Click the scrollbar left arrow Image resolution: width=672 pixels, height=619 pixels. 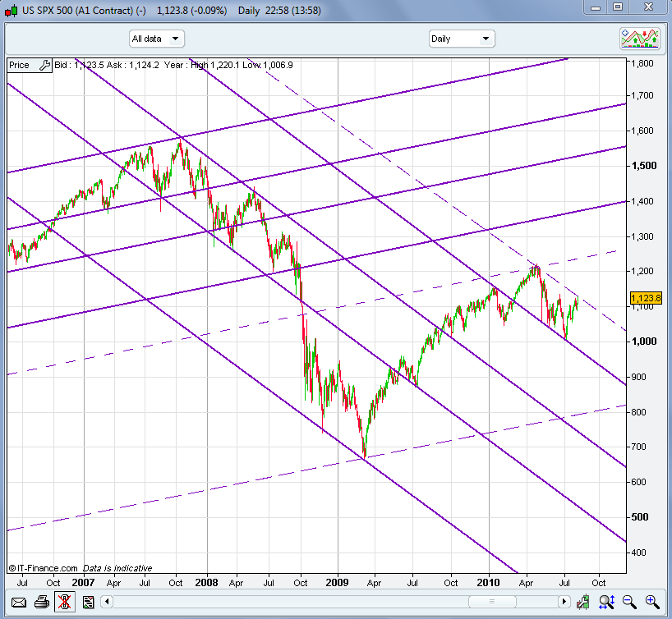tap(107, 602)
